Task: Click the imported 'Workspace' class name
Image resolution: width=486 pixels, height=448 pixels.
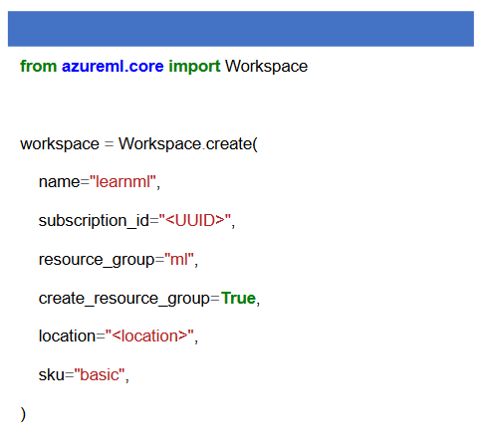Action: [266, 67]
